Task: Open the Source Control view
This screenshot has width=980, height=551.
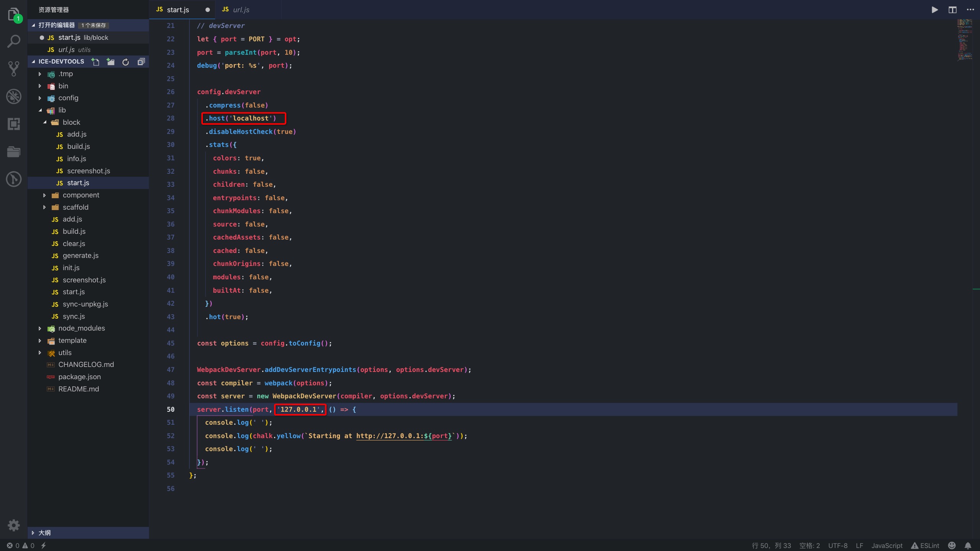Action: pyautogui.click(x=13, y=69)
